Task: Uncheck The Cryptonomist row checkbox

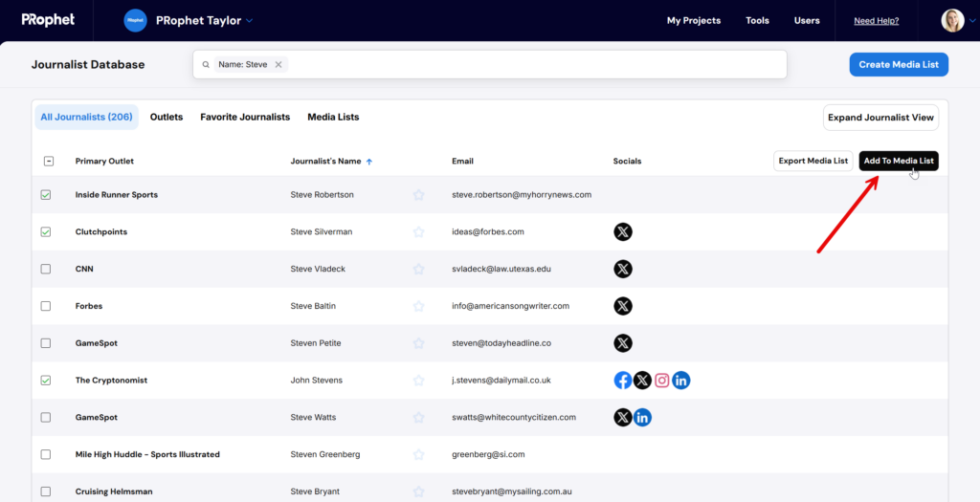Action: 46,381
